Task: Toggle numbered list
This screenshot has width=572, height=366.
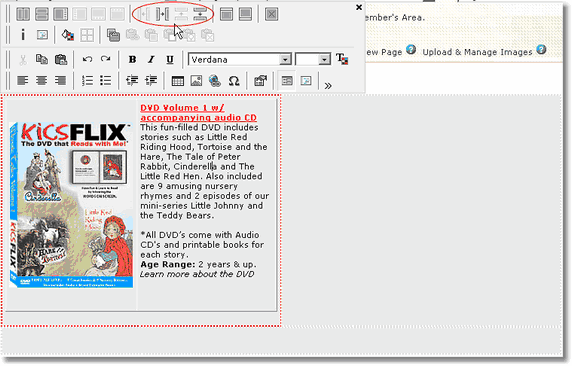Action: (87, 80)
